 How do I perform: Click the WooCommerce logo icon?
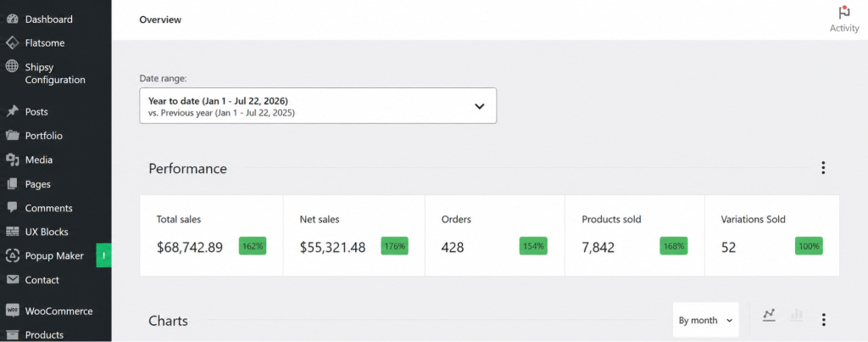[x=12, y=311]
